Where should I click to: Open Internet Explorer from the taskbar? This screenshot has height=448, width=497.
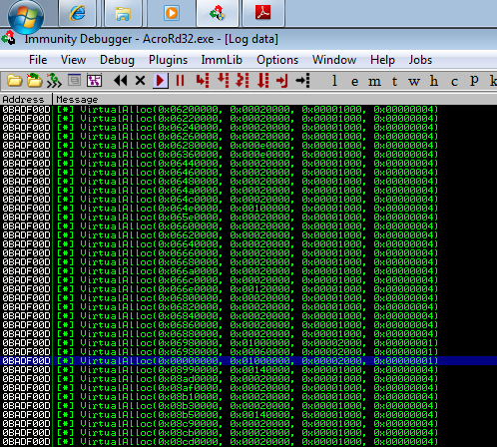[78, 13]
